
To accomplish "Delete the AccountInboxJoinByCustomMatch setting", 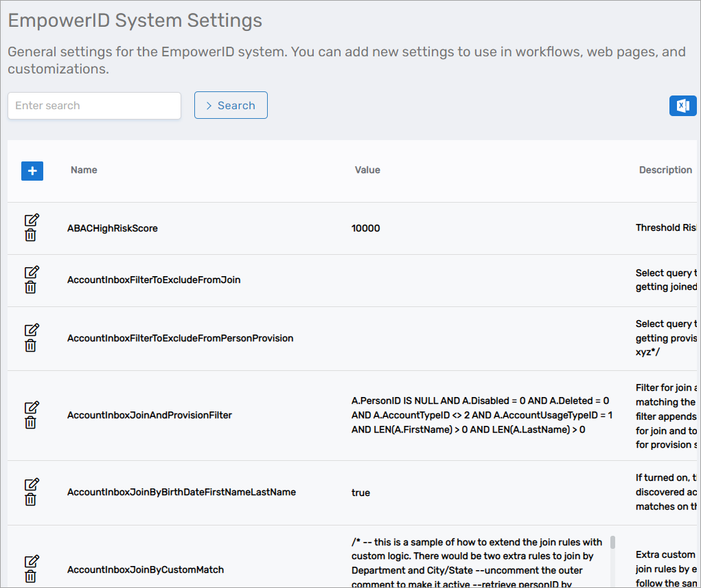I will coord(31,576).
